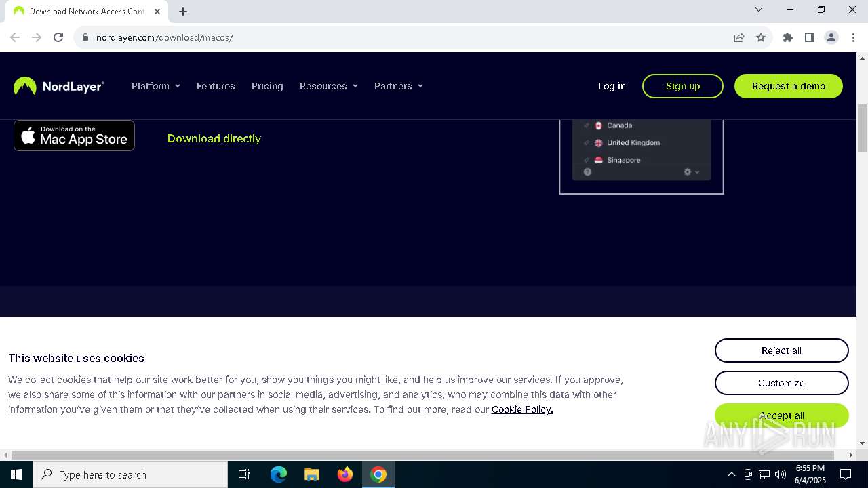Open Chrome profile avatar

(x=831, y=37)
